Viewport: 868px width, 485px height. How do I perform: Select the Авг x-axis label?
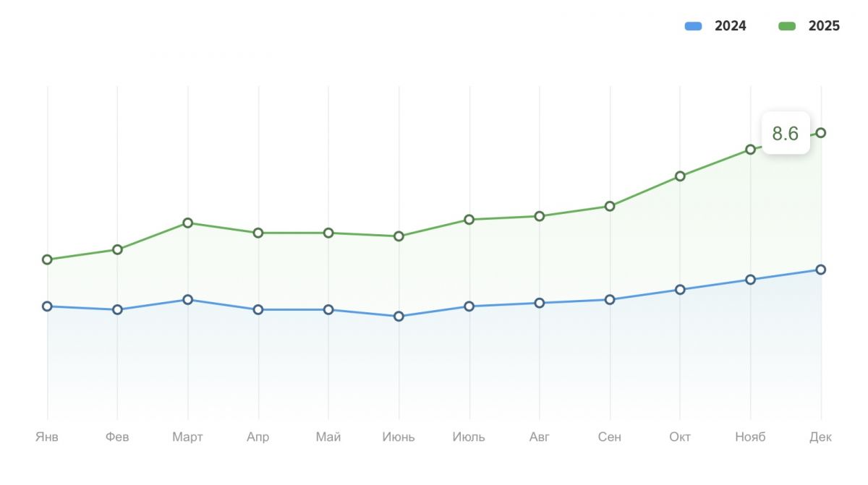pos(540,437)
